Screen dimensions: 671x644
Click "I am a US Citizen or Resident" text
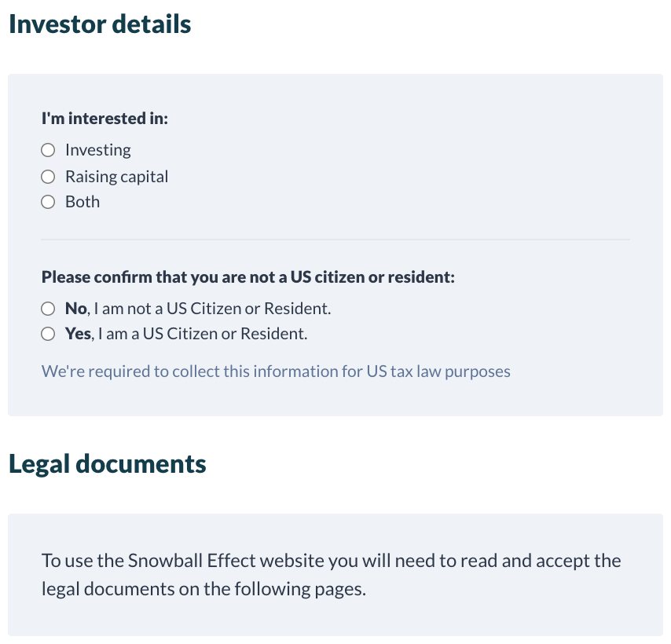click(x=203, y=334)
